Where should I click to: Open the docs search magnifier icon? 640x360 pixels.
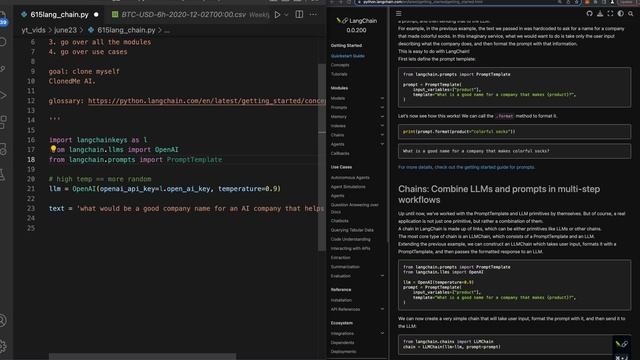point(631,13)
